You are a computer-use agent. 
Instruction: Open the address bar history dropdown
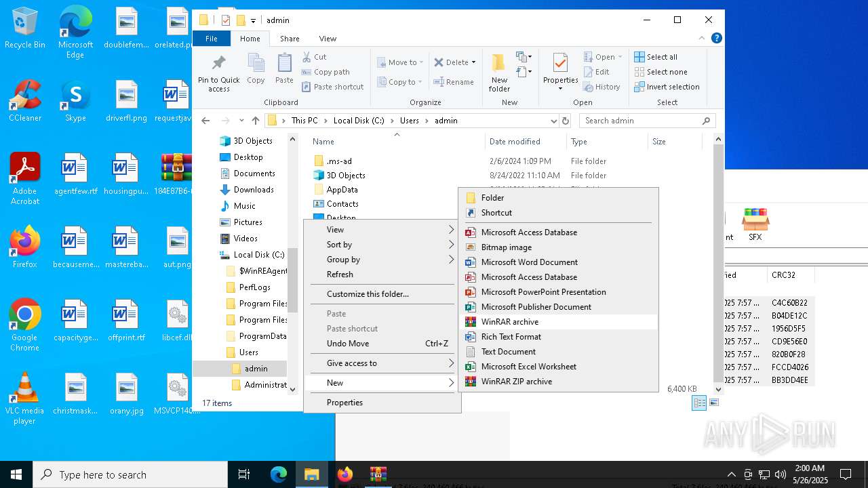click(553, 121)
